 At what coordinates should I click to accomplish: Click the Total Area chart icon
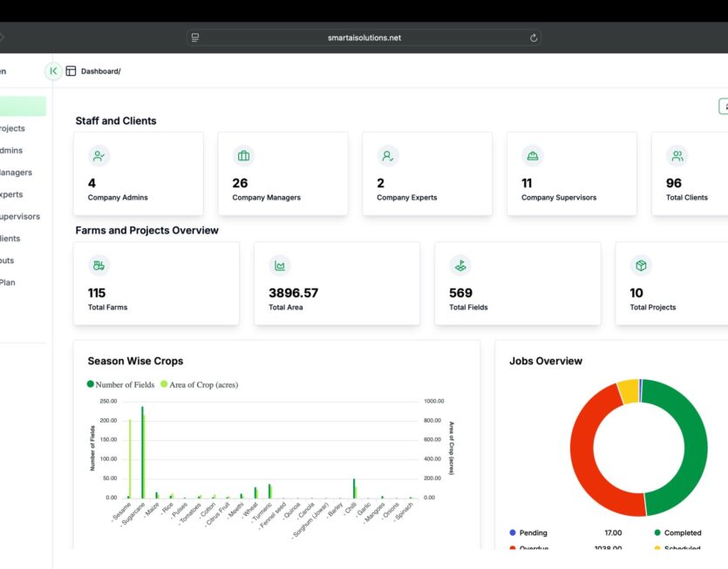pyautogui.click(x=280, y=266)
